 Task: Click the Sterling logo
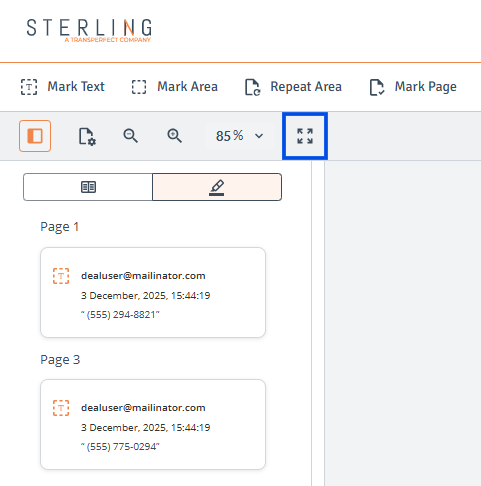[x=89, y=30]
